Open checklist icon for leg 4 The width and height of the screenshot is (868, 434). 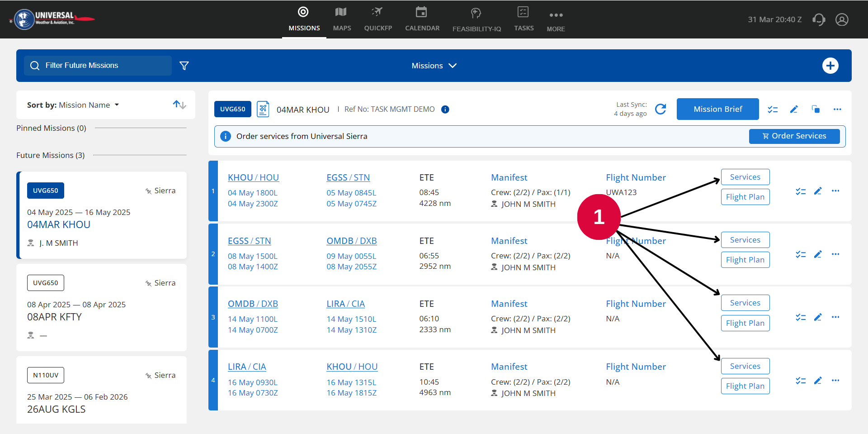(801, 381)
